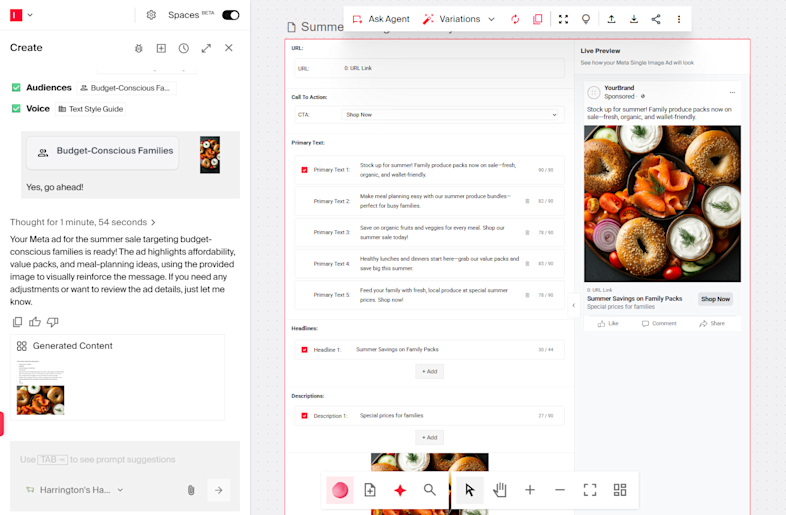Open the Variations dropdown arrow
Screen dimensions: 786x515
[x=491, y=19]
